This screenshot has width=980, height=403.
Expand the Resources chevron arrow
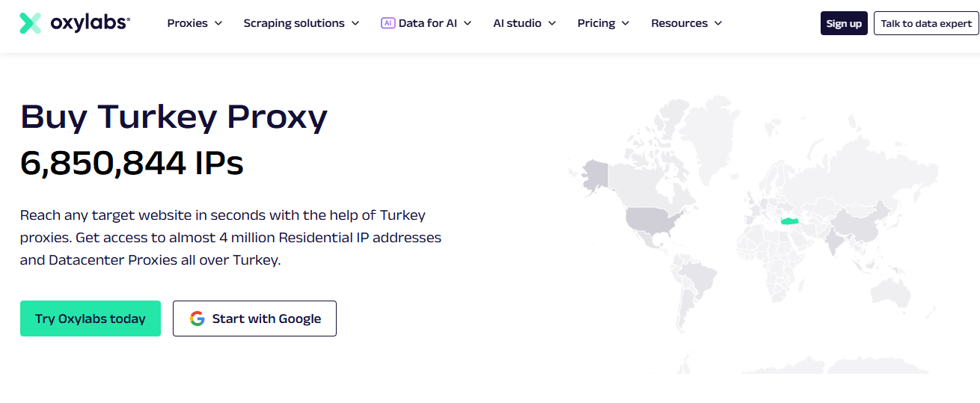coord(718,23)
